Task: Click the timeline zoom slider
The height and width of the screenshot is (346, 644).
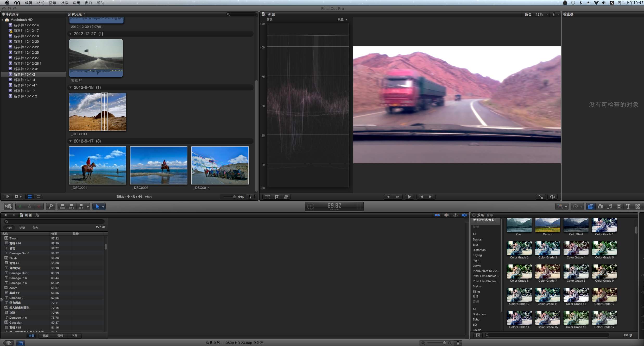Action: point(436,343)
